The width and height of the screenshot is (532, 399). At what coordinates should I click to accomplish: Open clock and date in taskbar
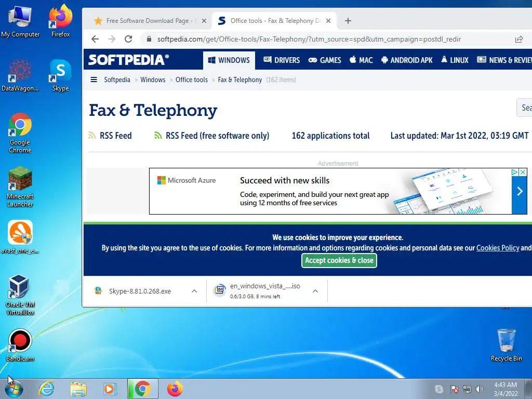506,389
